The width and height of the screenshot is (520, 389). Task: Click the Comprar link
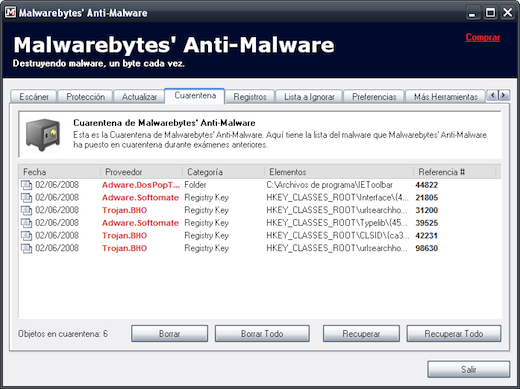(x=483, y=37)
